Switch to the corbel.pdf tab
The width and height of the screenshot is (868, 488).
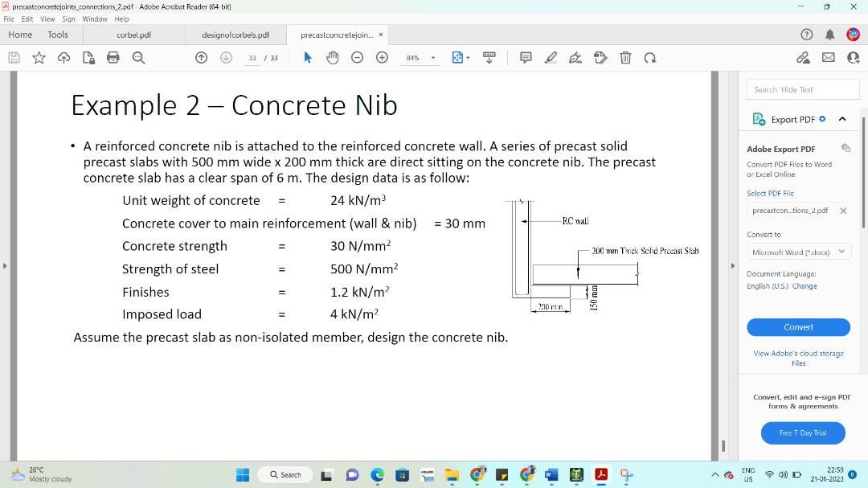click(x=135, y=35)
